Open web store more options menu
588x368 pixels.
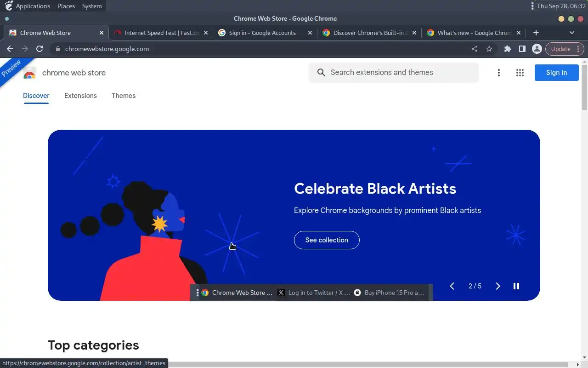click(499, 73)
